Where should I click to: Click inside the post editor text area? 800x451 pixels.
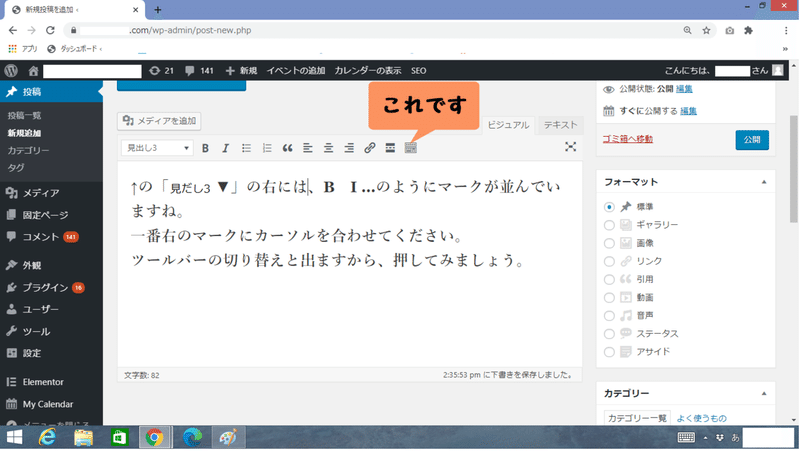(x=349, y=265)
